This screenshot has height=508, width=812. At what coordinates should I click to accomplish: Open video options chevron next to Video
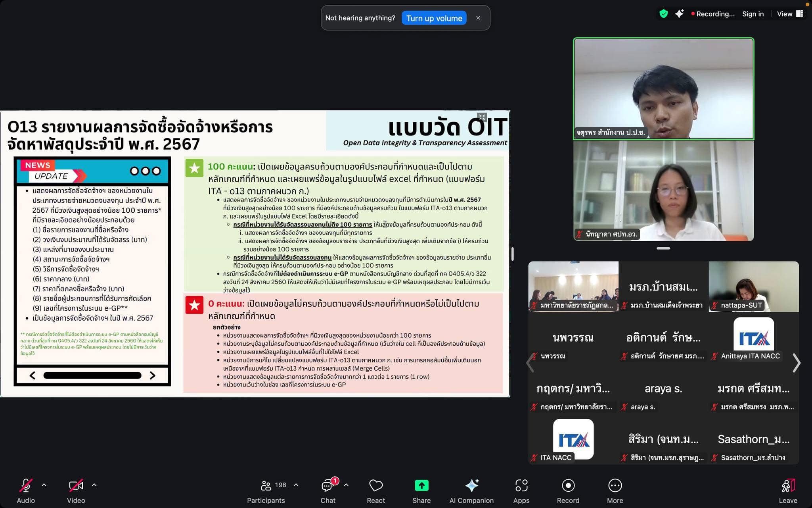click(x=94, y=485)
